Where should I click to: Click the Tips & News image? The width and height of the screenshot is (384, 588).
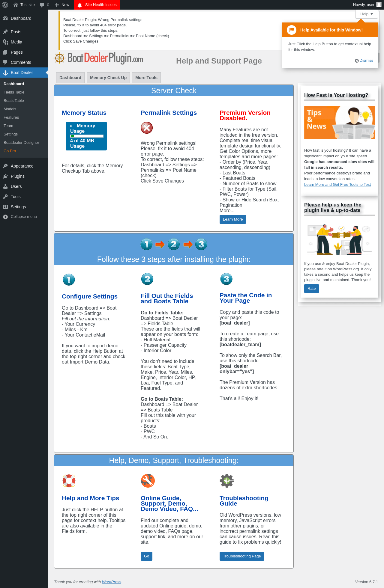(339, 123)
